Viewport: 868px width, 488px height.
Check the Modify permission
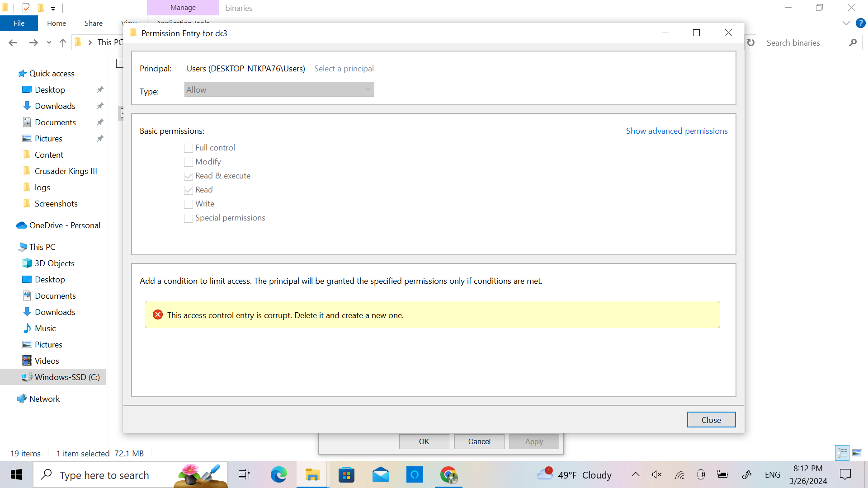click(188, 162)
